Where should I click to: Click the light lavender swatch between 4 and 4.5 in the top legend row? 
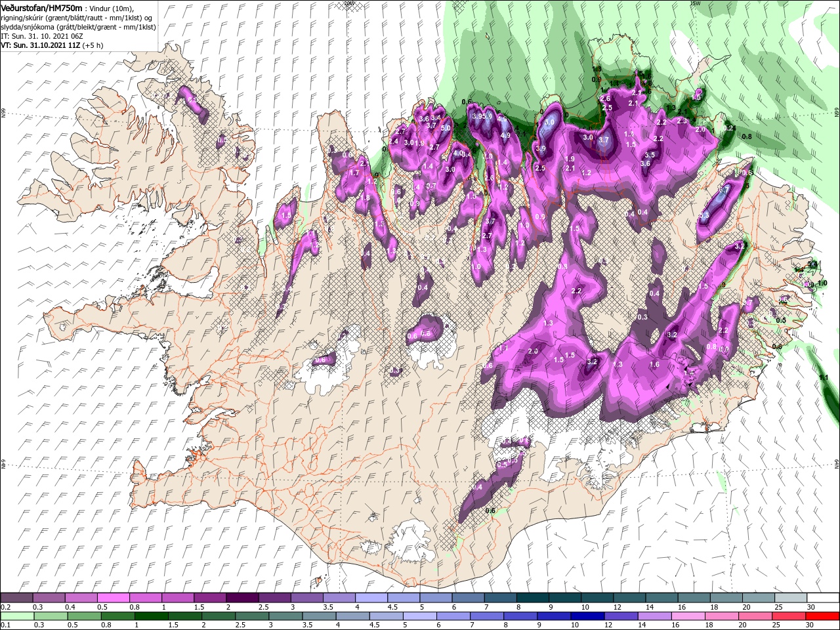(371, 598)
